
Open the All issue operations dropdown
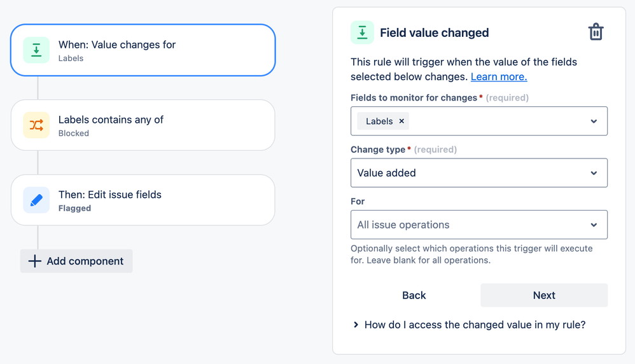tap(479, 225)
